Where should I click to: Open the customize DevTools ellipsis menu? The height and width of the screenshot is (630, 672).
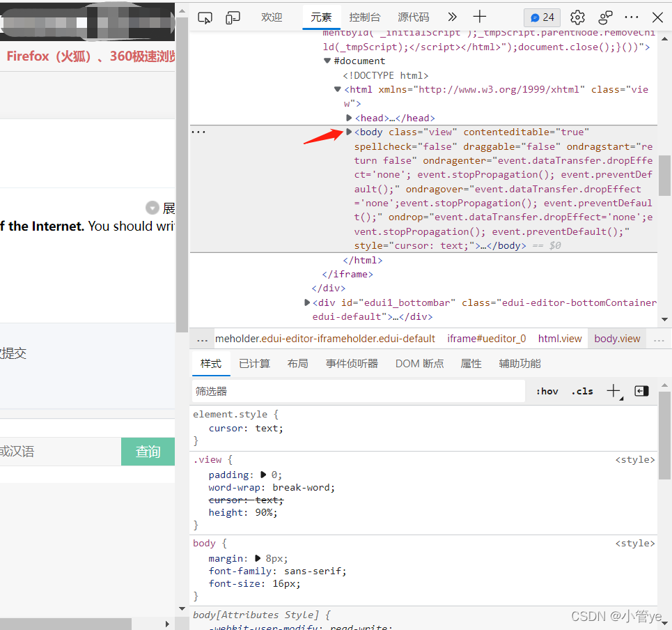(x=632, y=17)
